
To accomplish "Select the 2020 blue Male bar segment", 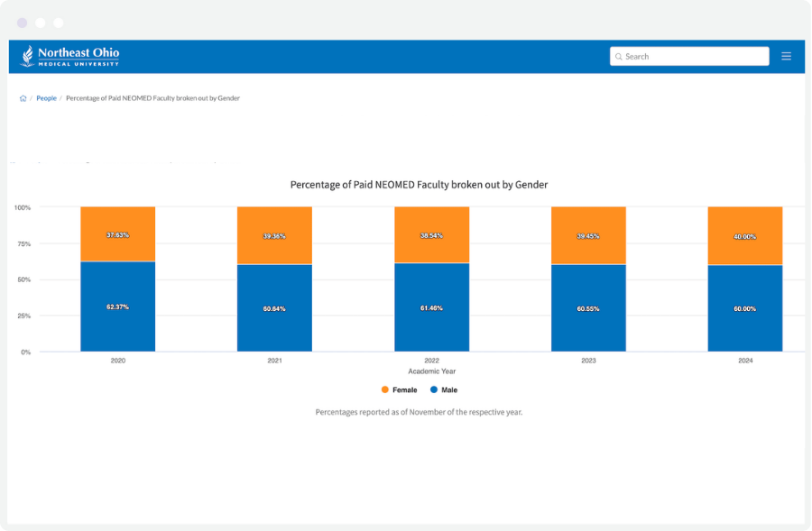I will coord(117,305).
